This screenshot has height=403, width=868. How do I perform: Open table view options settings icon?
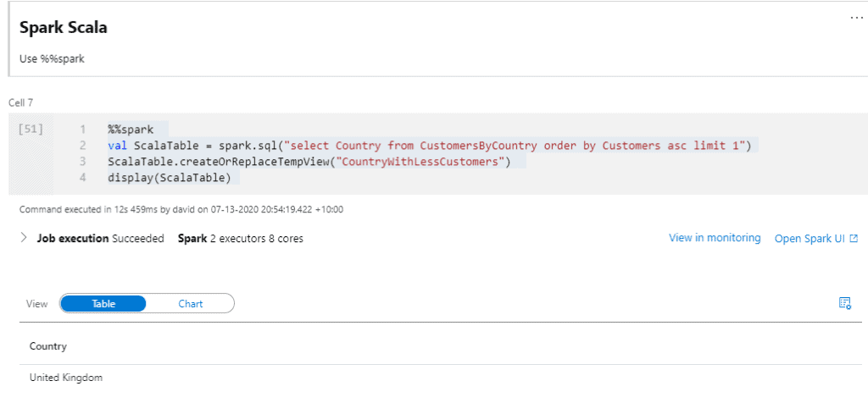[845, 302]
